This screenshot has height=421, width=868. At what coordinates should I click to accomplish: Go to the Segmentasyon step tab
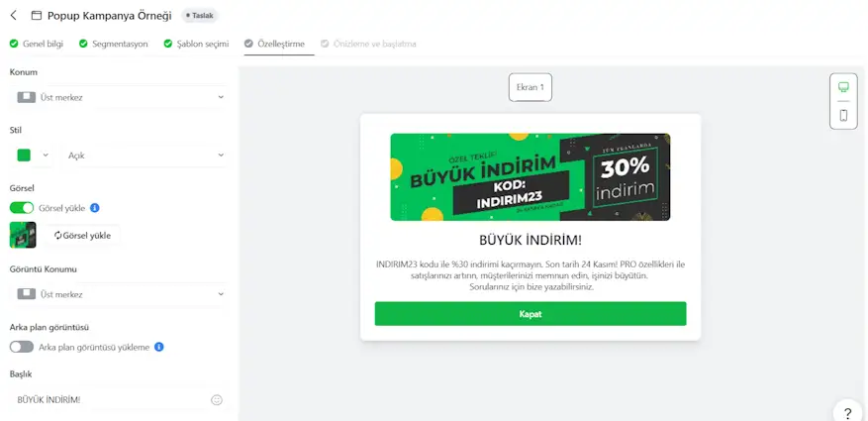point(114,44)
